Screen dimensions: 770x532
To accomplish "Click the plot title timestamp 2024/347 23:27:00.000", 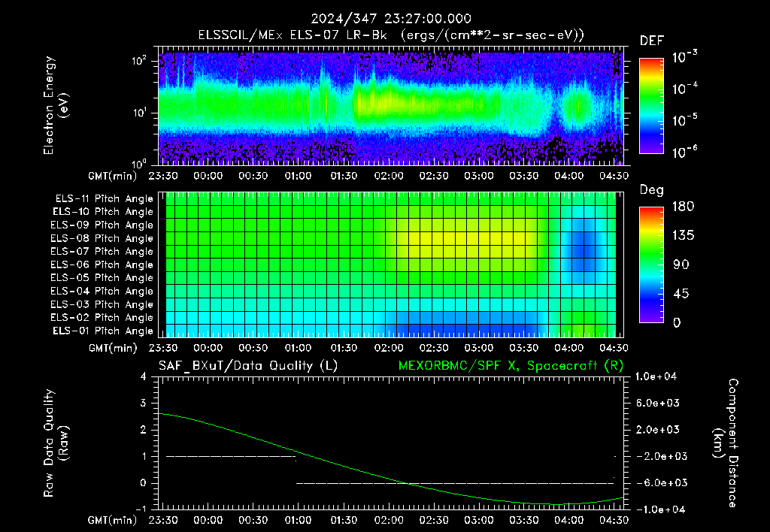I will (x=391, y=19).
